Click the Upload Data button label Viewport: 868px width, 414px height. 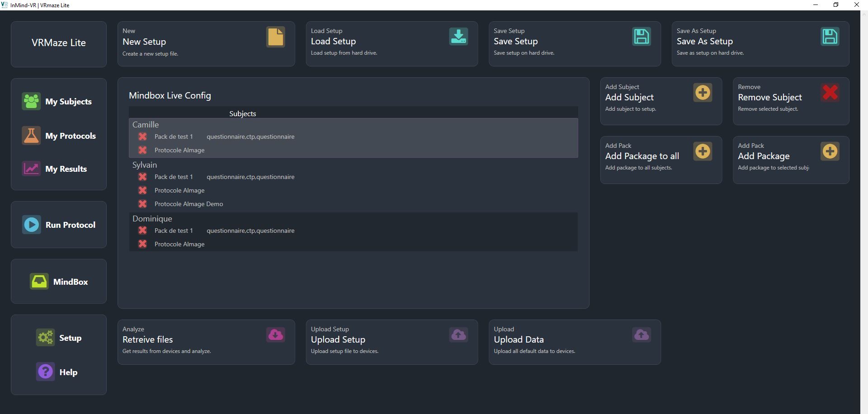pos(519,339)
